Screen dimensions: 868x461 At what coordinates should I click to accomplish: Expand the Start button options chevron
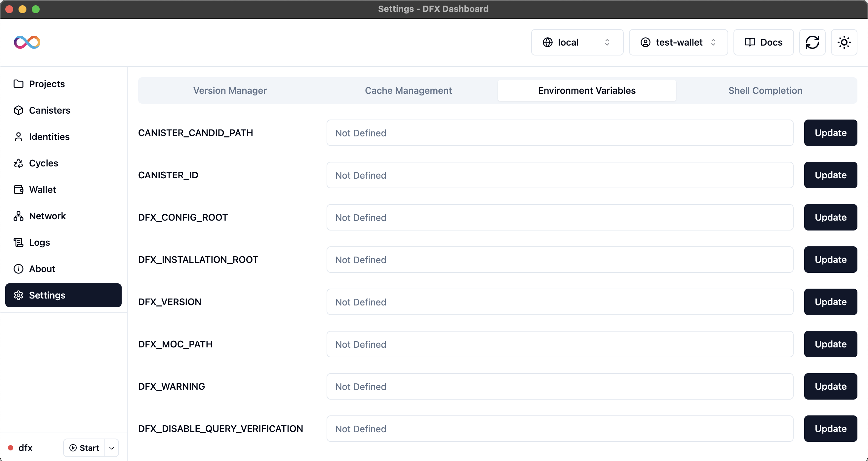[x=111, y=448]
